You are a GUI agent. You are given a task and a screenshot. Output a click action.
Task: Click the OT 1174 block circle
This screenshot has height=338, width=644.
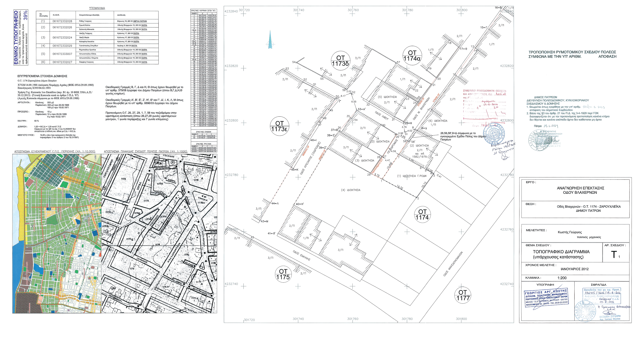tap(422, 215)
